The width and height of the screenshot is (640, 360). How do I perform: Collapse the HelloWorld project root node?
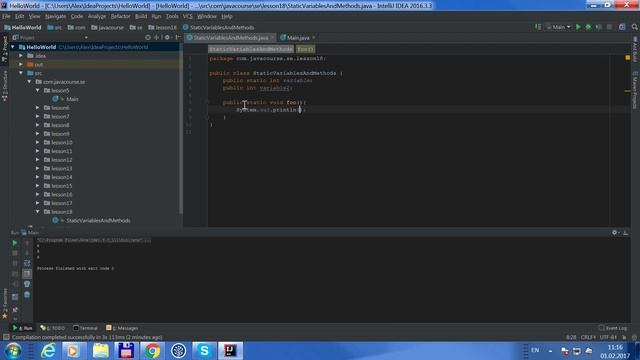point(13,47)
